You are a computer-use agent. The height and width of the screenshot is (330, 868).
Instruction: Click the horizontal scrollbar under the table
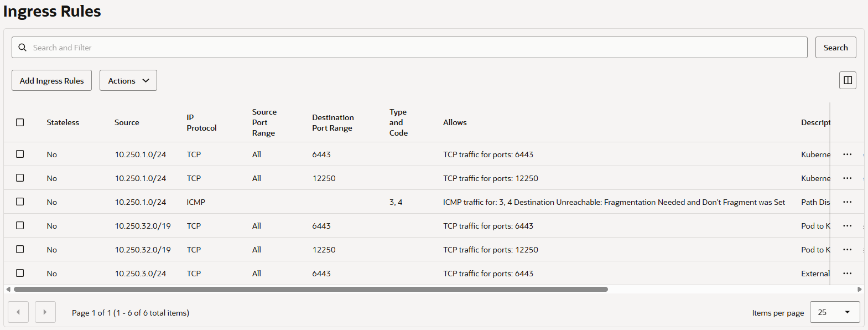(310, 289)
